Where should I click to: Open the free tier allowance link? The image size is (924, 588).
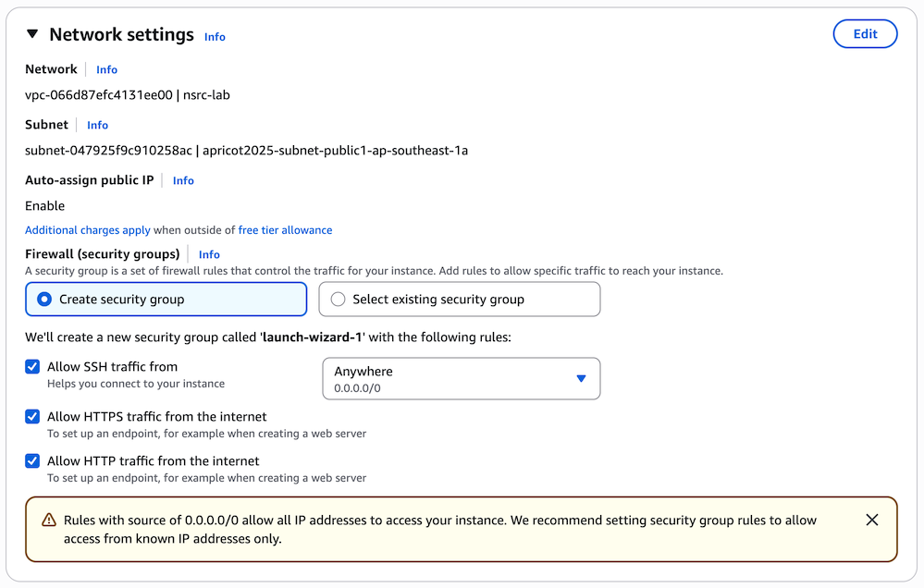click(x=285, y=230)
